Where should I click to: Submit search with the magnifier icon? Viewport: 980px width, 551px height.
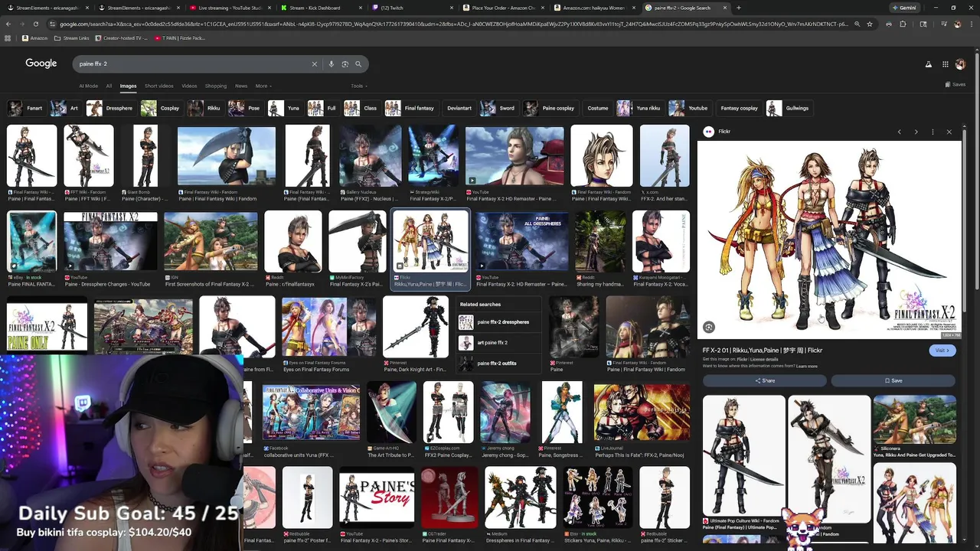coord(358,64)
